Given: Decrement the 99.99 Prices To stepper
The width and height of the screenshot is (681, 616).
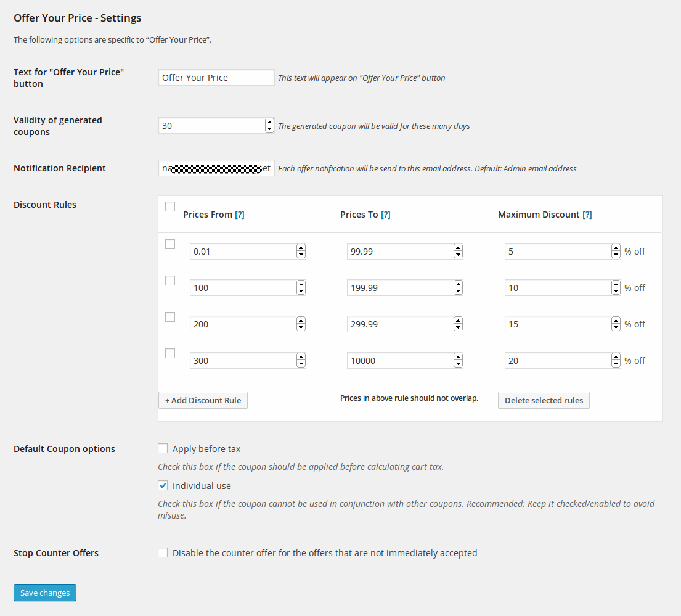Looking at the screenshot, I should (x=458, y=255).
